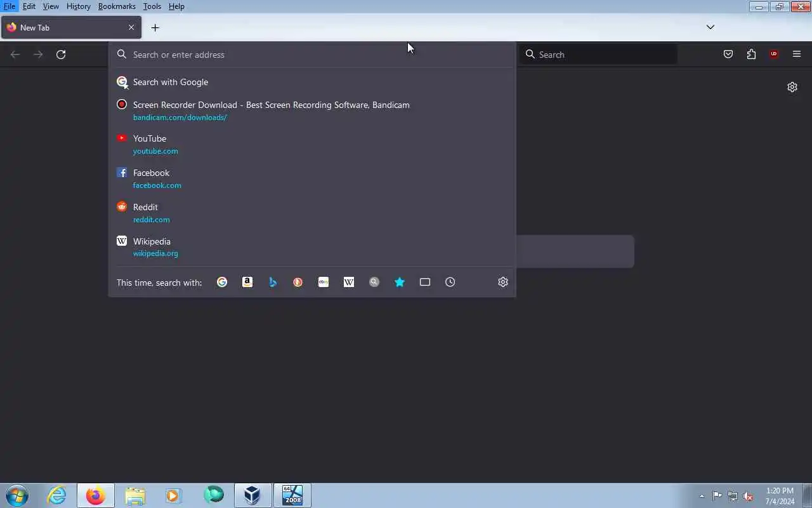The image size is (812, 508).
Task: Search this time with DuckDuckGo icon
Action: 298,282
